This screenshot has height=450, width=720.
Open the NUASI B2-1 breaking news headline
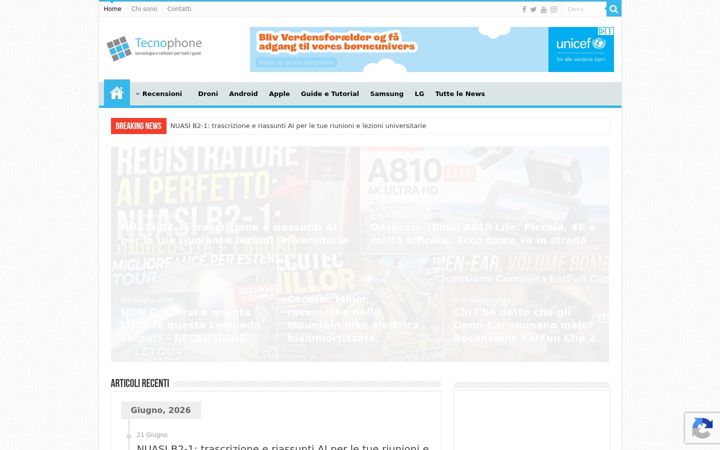(298, 126)
